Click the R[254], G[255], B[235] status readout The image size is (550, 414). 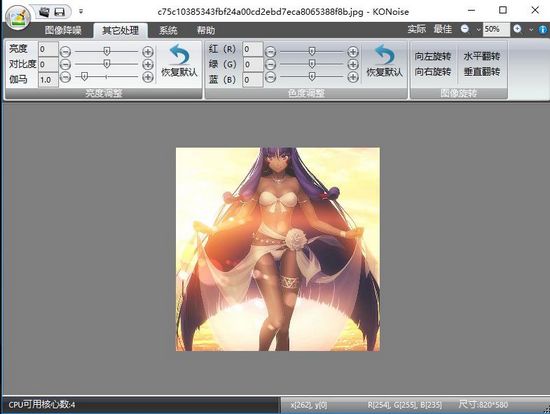[404, 405]
